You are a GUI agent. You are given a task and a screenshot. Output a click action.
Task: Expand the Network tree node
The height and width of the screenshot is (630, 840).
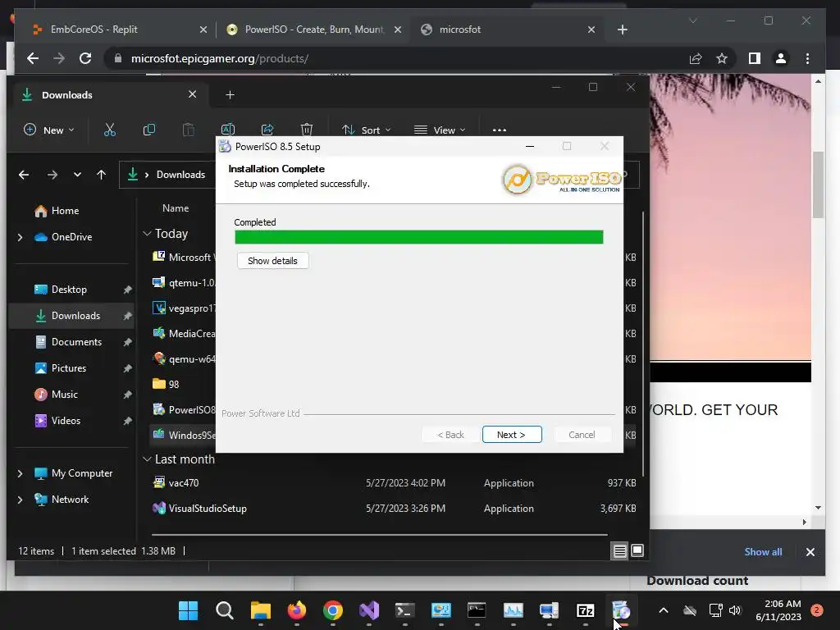[21, 500]
